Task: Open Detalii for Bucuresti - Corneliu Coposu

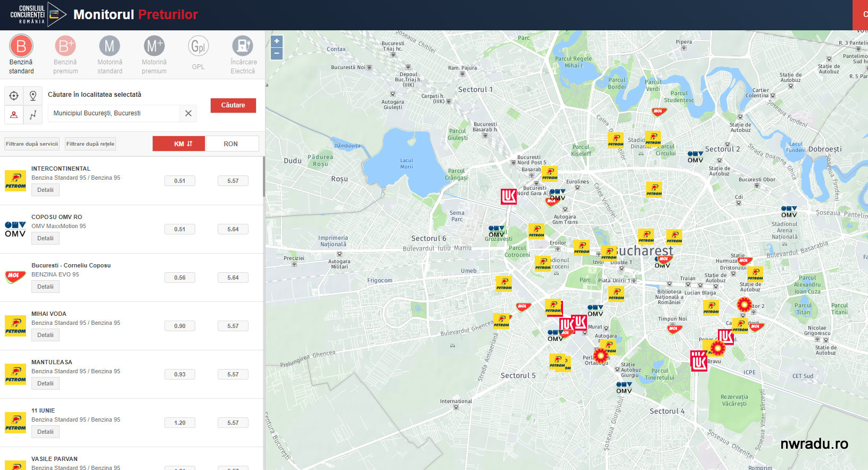Action: pyautogui.click(x=45, y=287)
